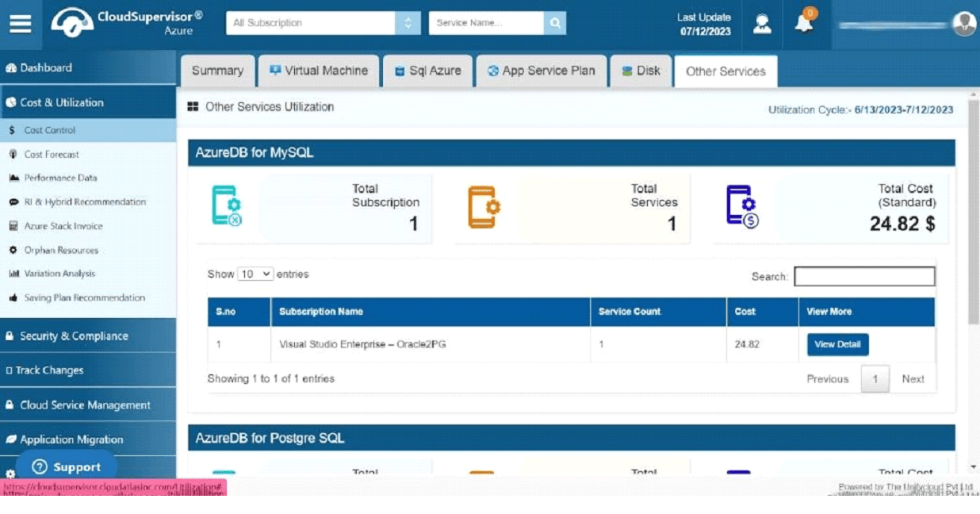
Task: Switch to the Sql Azure tab
Action: click(428, 71)
